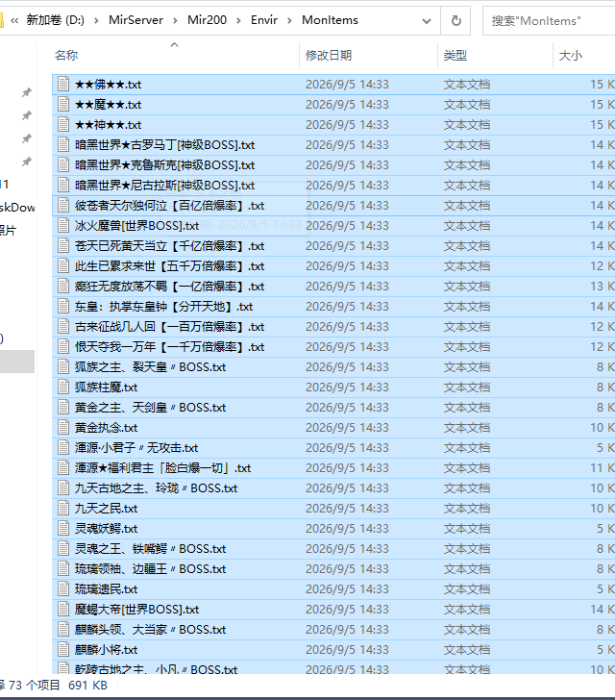
Task: Click icon of 冰火魔兽[世界BOSS].txt
Action: [63, 225]
